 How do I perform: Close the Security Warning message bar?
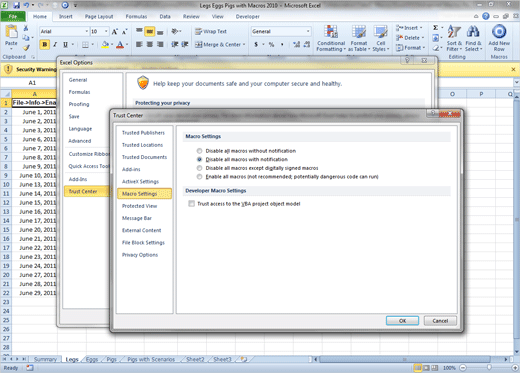[513, 69]
